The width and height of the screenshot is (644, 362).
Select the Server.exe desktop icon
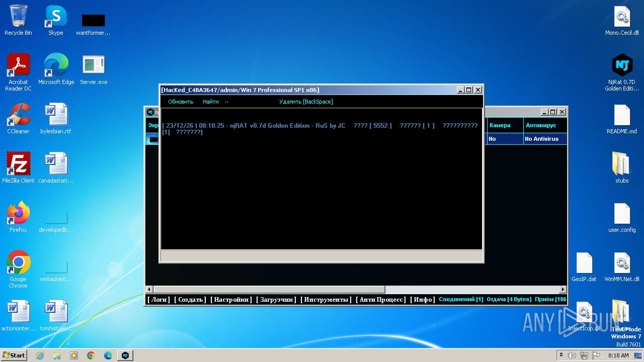pyautogui.click(x=94, y=69)
